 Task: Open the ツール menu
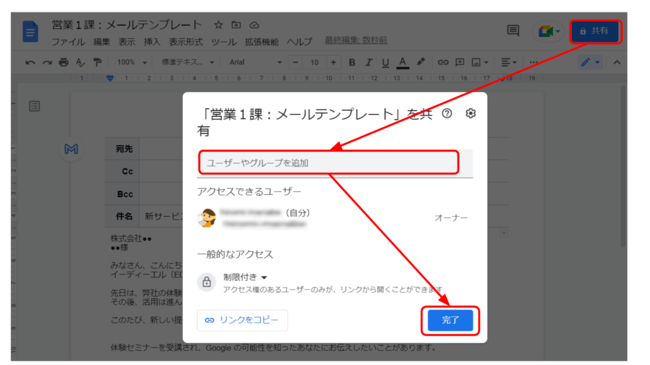click(x=223, y=42)
